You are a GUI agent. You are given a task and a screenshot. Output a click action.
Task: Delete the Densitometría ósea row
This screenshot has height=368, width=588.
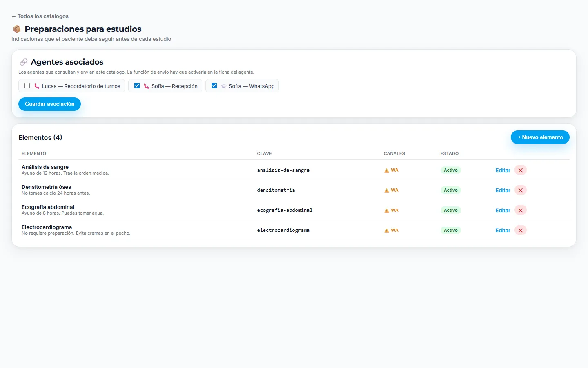[521, 190]
